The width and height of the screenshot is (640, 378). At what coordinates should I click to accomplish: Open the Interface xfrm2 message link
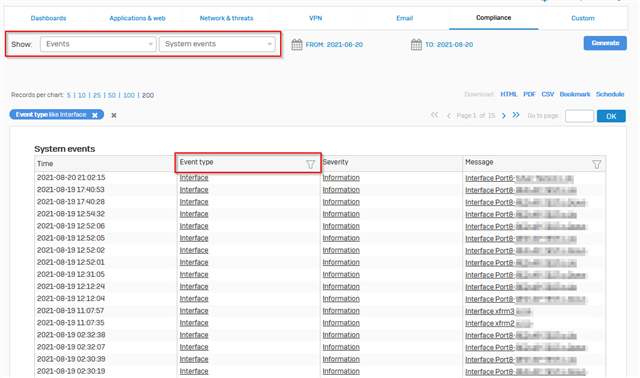pyautogui.click(x=490, y=323)
